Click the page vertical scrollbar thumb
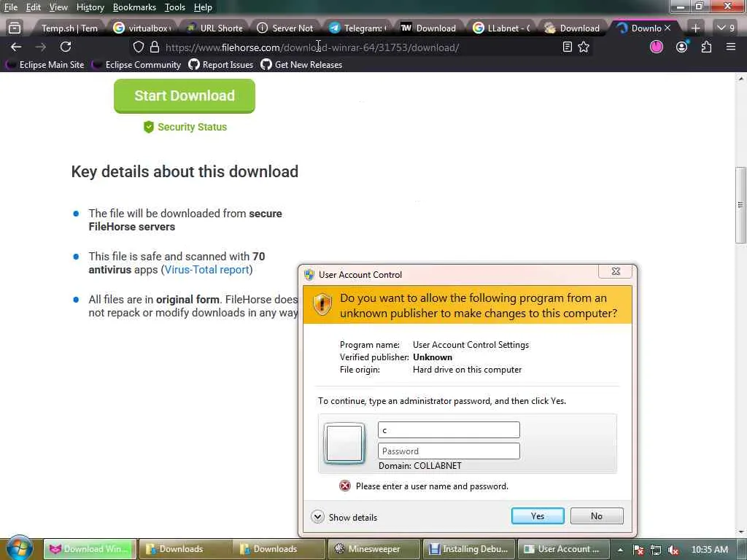 pyautogui.click(x=740, y=205)
